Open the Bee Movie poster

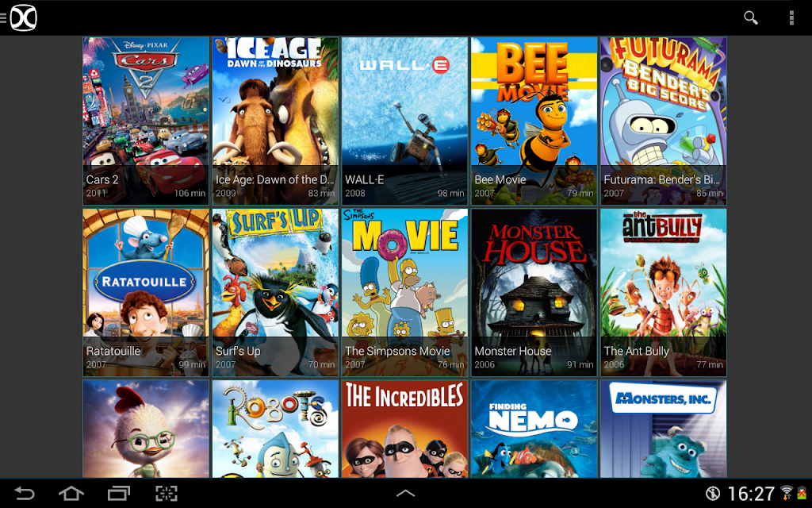[x=534, y=121]
